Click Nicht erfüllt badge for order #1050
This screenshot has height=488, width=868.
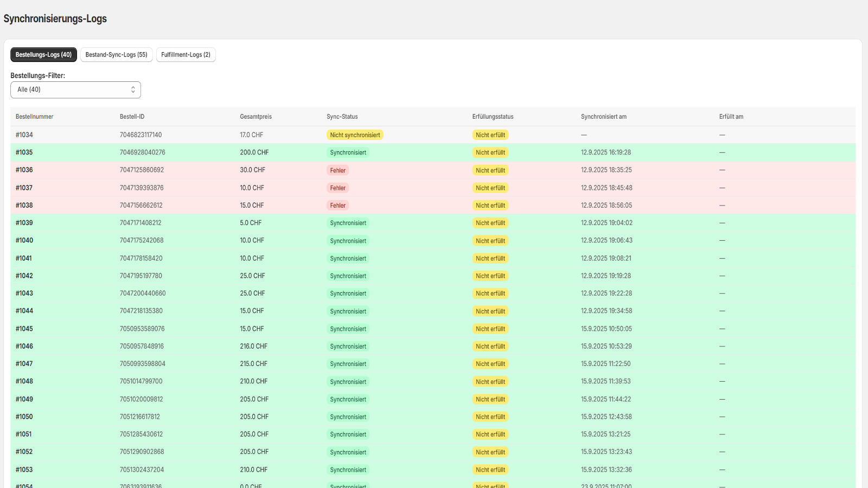coord(490,417)
